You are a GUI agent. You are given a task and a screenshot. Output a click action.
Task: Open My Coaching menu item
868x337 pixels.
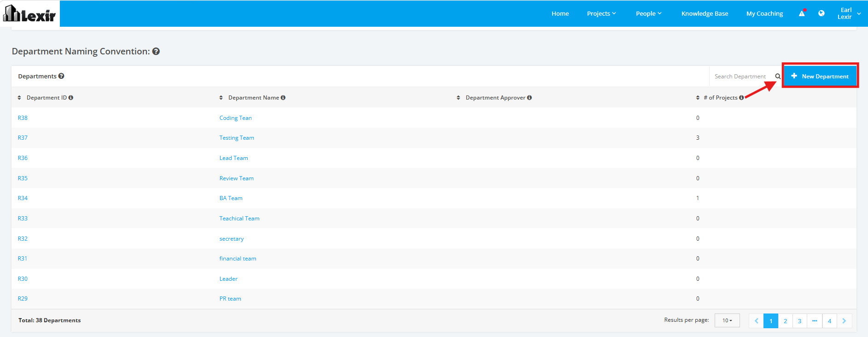point(764,13)
